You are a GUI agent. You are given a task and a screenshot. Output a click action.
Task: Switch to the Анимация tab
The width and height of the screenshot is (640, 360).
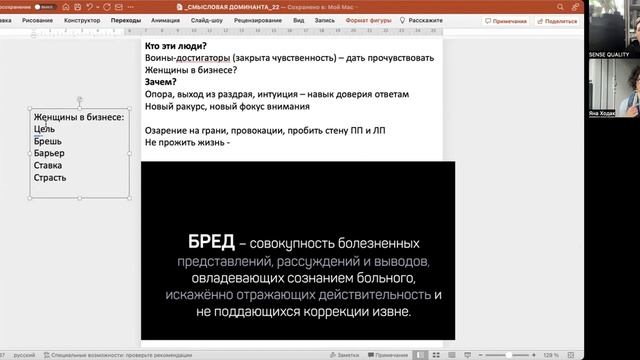tap(165, 20)
